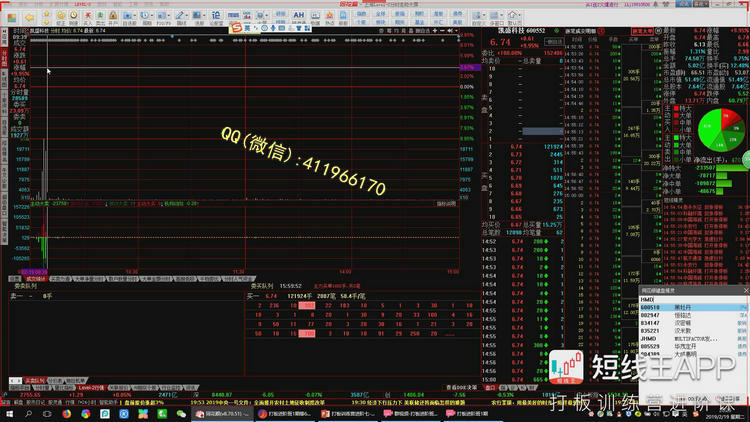Click the 指数 button in toolbar grid
The width and height of the screenshot is (750, 422).
361,14
